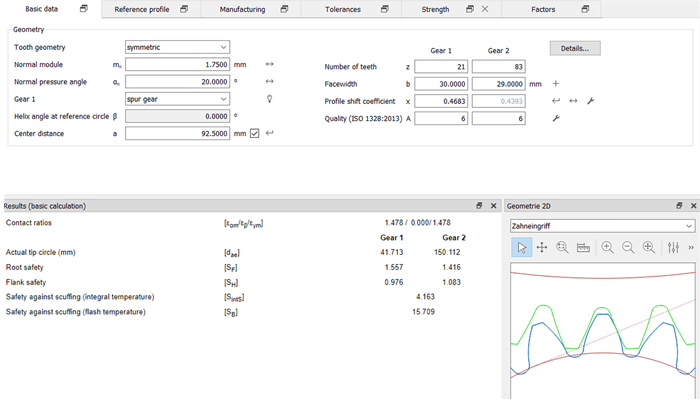This screenshot has width=700, height=400.
Task: Expand more toolbar options chevron
Action: tap(691, 247)
